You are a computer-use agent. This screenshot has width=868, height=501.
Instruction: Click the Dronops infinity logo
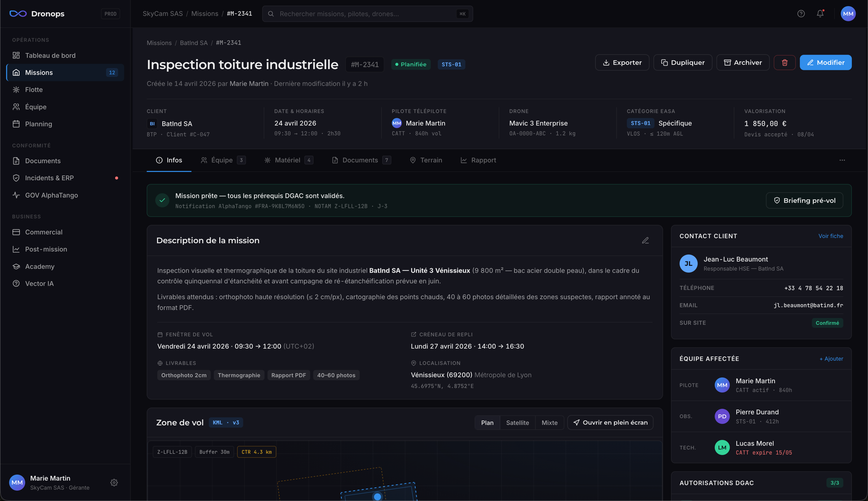[x=18, y=14]
